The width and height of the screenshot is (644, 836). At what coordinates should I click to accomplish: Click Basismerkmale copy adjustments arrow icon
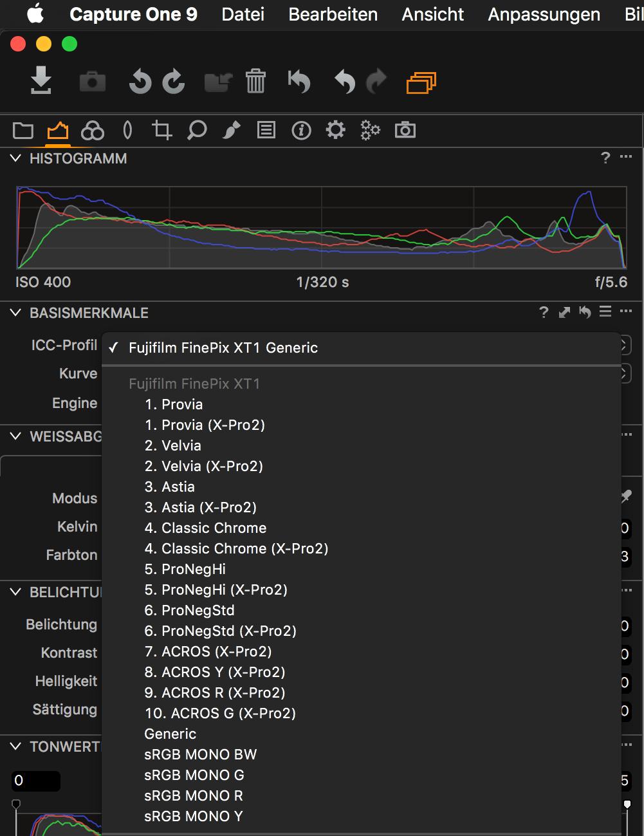[x=564, y=312]
